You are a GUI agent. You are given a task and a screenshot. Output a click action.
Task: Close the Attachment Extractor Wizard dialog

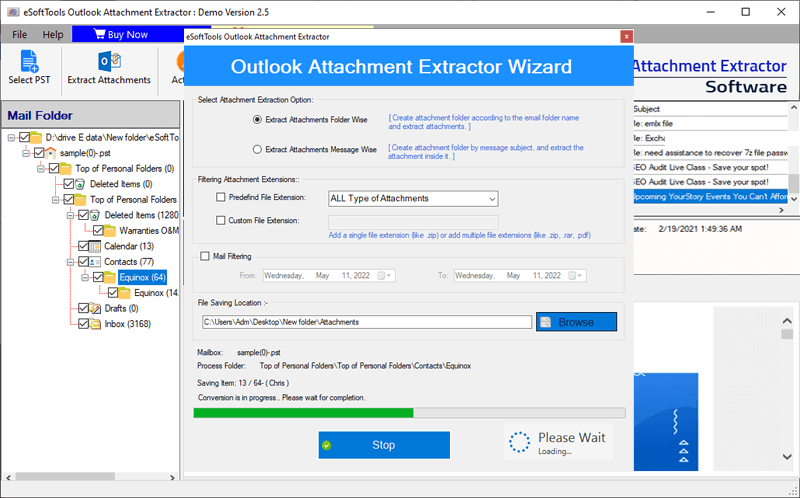(626, 36)
